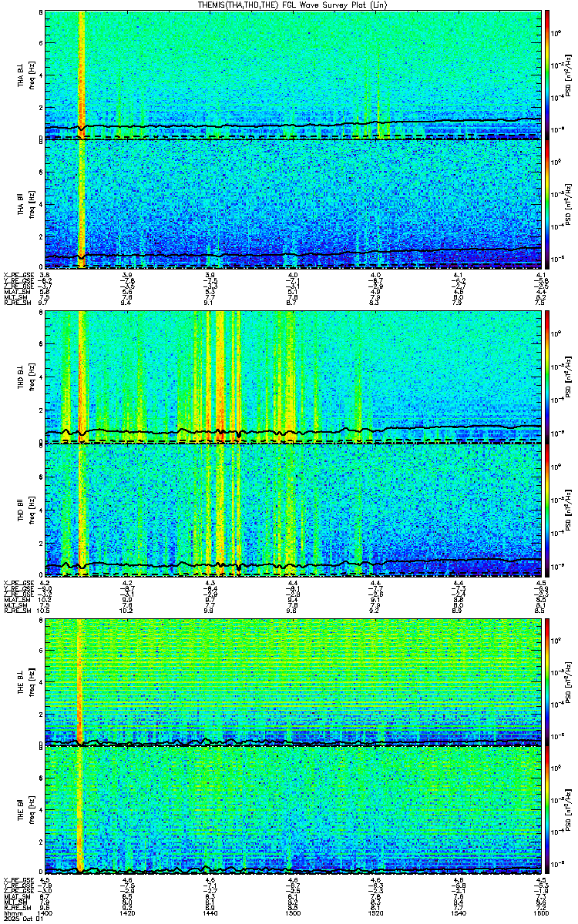The image size is (578, 924).
Task: Click the PSD color bar beside THD BII
Action: tap(546, 510)
